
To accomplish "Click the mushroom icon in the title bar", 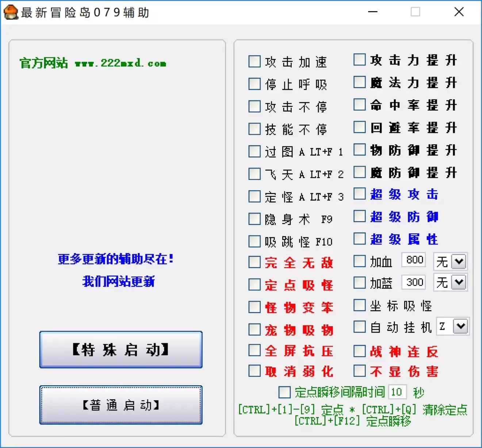I will 11,12.
